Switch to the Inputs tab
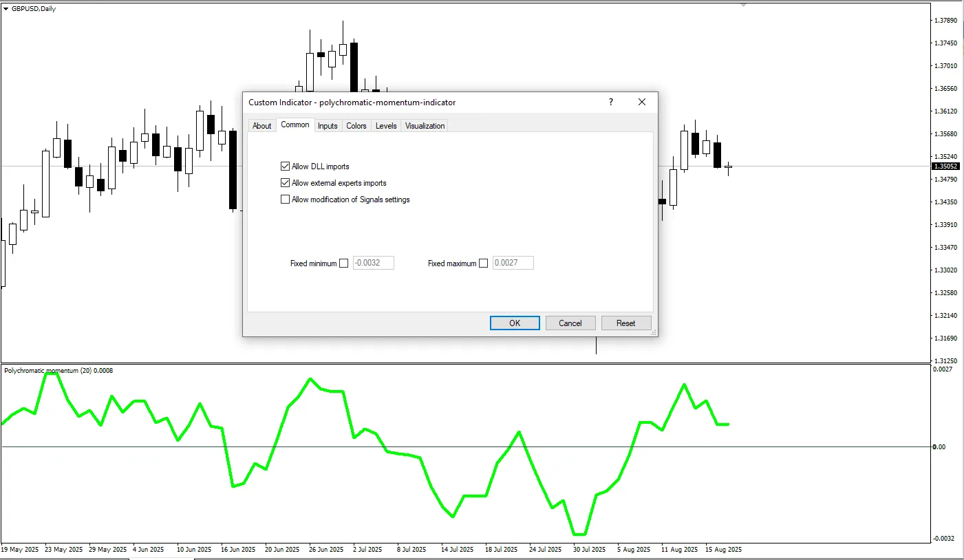 click(x=327, y=125)
